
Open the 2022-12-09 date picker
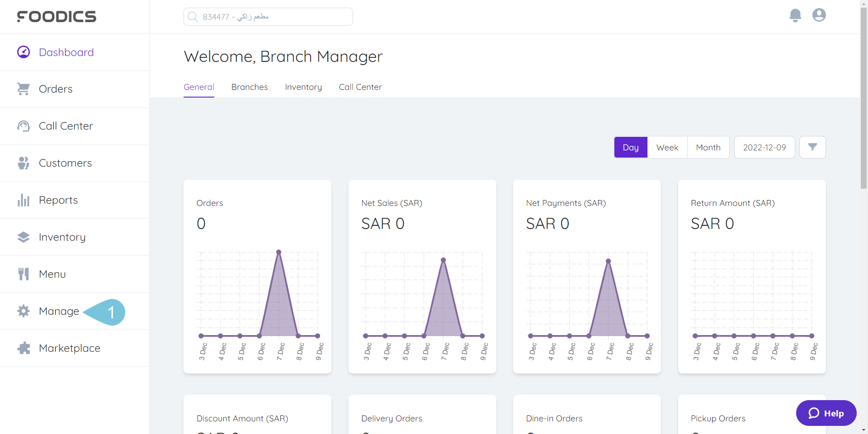point(764,147)
